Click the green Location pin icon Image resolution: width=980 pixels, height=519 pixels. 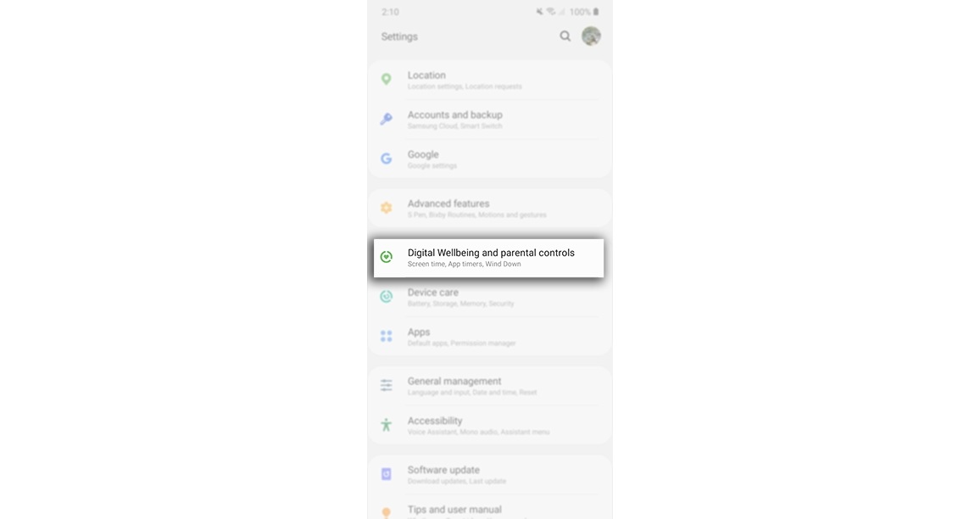click(x=387, y=79)
